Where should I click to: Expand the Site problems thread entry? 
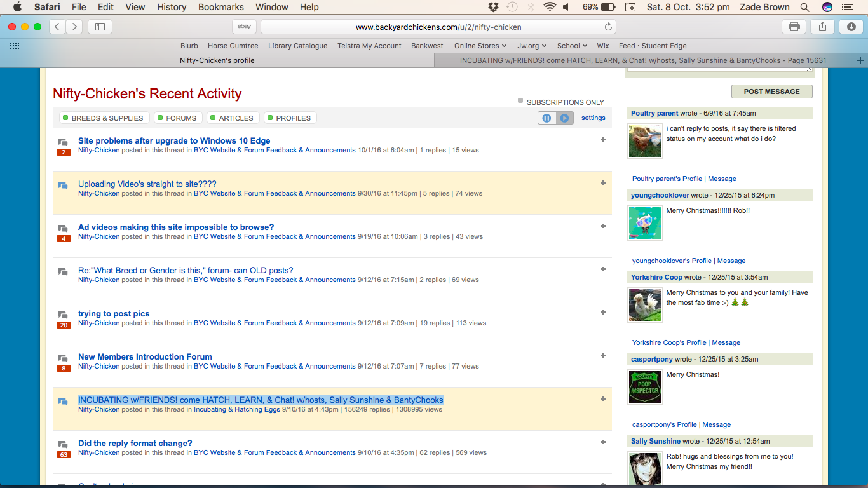[603, 140]
